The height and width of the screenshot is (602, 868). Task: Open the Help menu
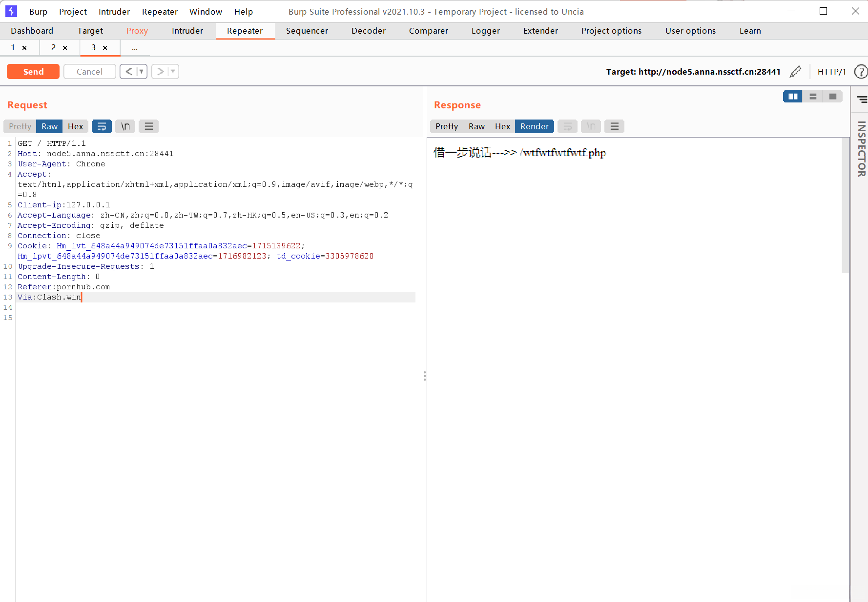(x=243, y=12)
